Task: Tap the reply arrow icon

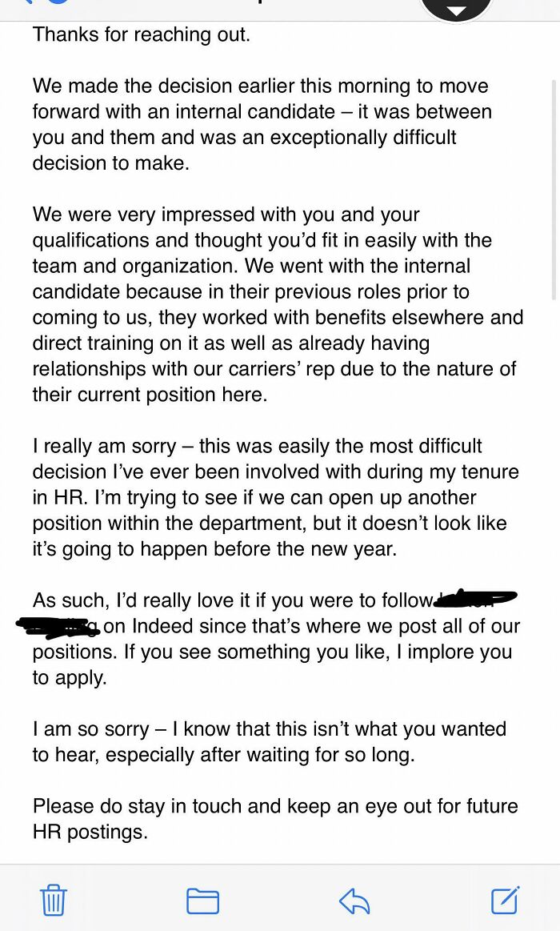Action: 354,901
